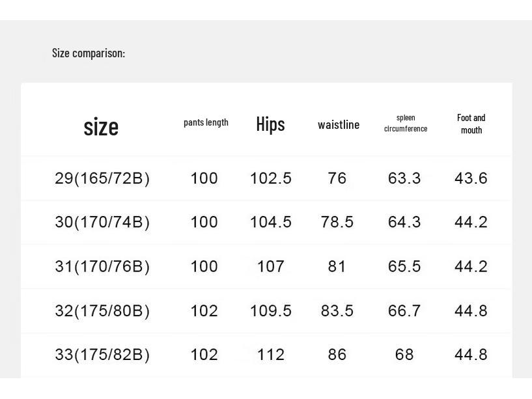This screenshot has height=399, width=532.
Task: Click the 30(170/74B) size row label
Action: 102,222
